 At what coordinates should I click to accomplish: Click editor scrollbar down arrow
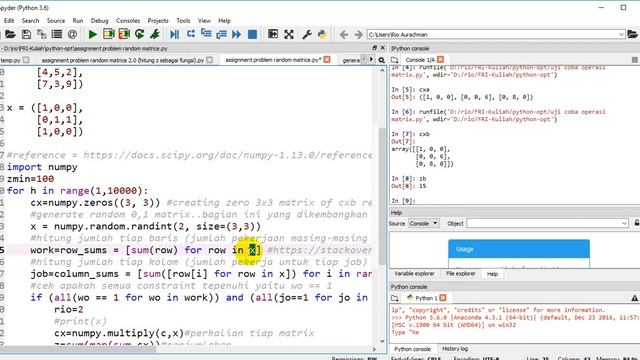pos(382,341)
